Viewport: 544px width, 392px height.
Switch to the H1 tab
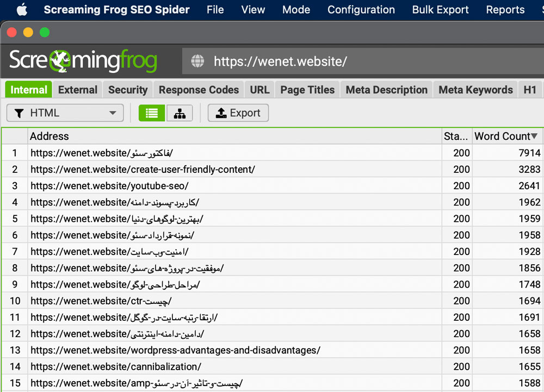coord(530,90)
